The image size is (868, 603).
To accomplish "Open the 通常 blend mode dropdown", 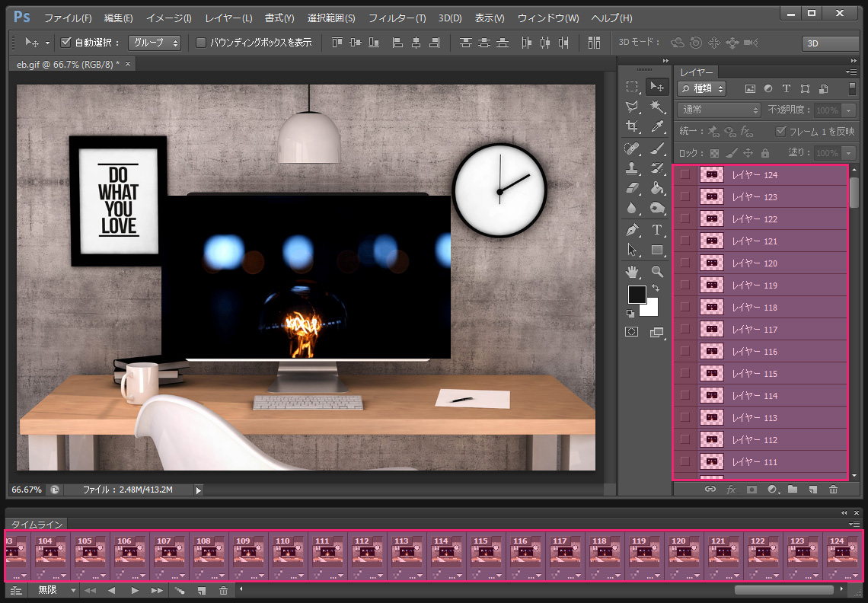I will pos(719,110).
